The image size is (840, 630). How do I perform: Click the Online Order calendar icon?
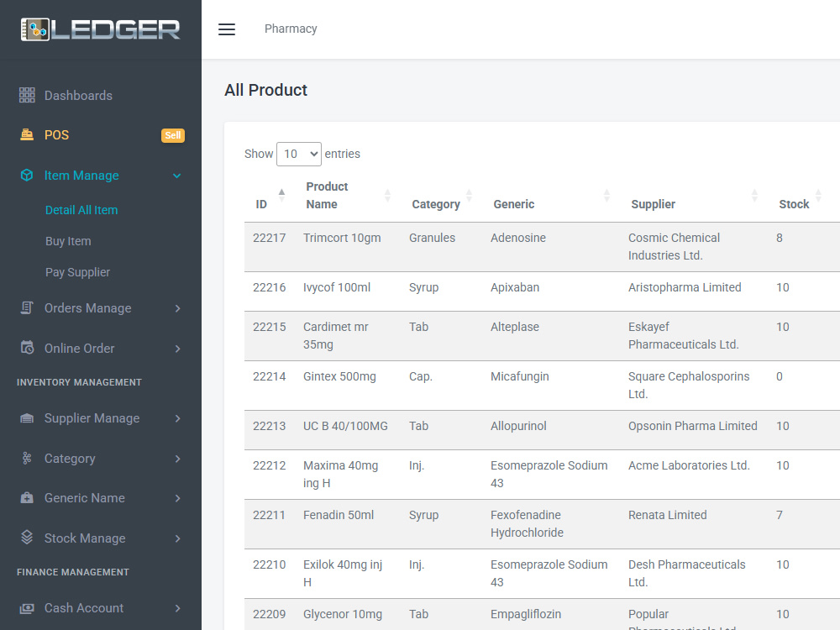coord(27,349)
